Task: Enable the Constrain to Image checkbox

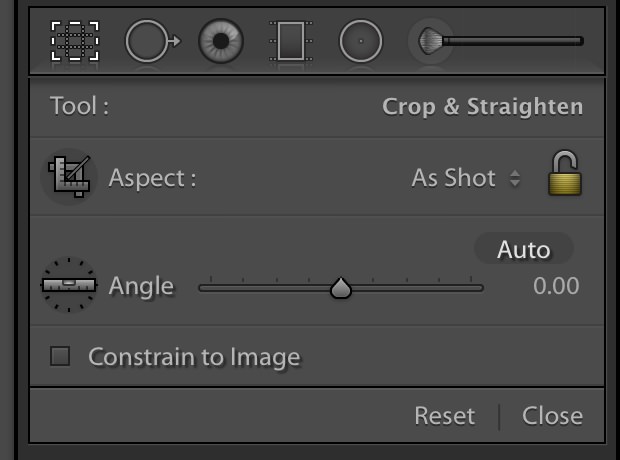Action: [60, 356]
